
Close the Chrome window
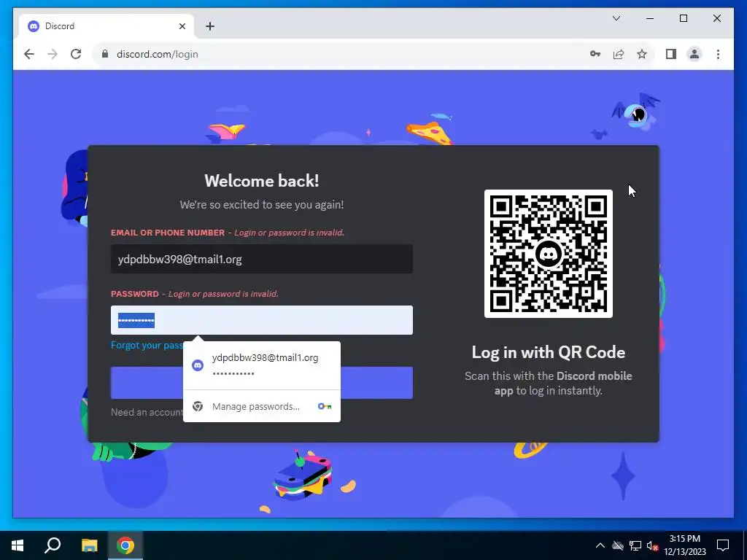(716, 18)
